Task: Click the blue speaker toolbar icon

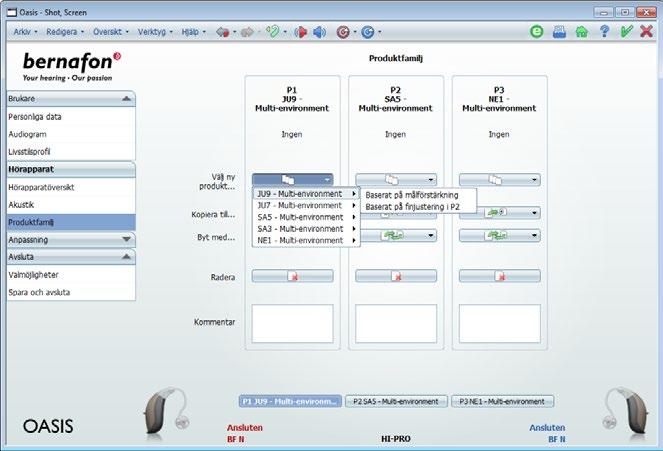Action: click(x=319, y=32)
